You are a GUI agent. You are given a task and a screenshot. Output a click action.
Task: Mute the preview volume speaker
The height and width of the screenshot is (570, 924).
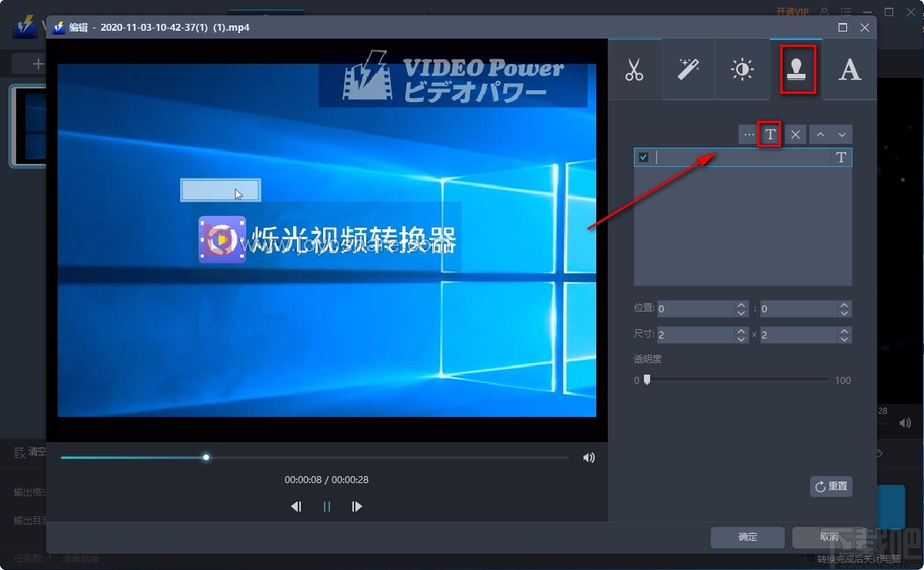tap(589, 457)
